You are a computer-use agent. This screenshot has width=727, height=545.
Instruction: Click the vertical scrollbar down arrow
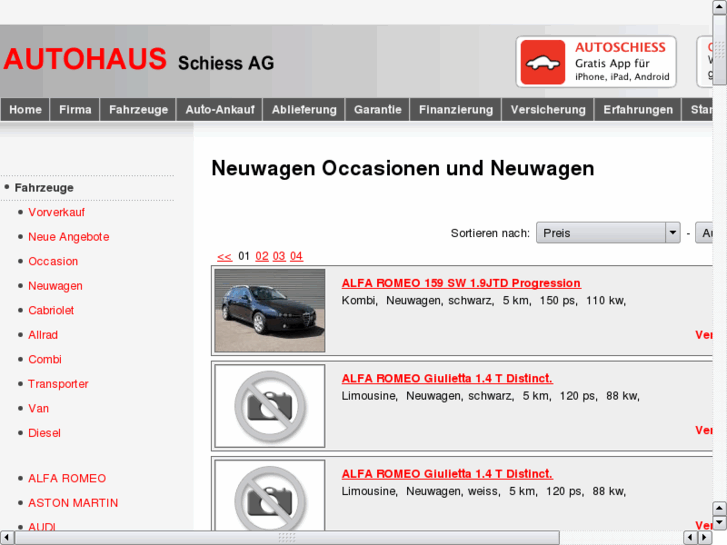pyautogui.click(x=719, y=522)
